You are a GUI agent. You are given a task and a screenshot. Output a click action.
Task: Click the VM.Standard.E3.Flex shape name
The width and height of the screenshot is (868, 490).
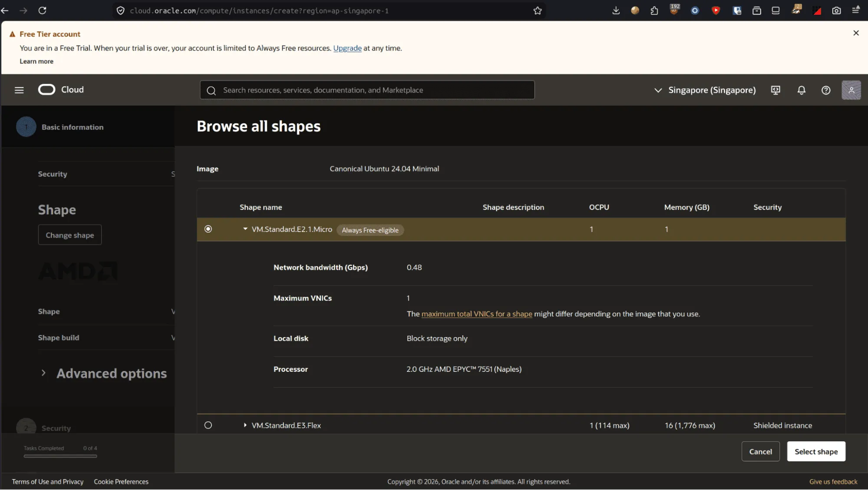pos(286,425)
